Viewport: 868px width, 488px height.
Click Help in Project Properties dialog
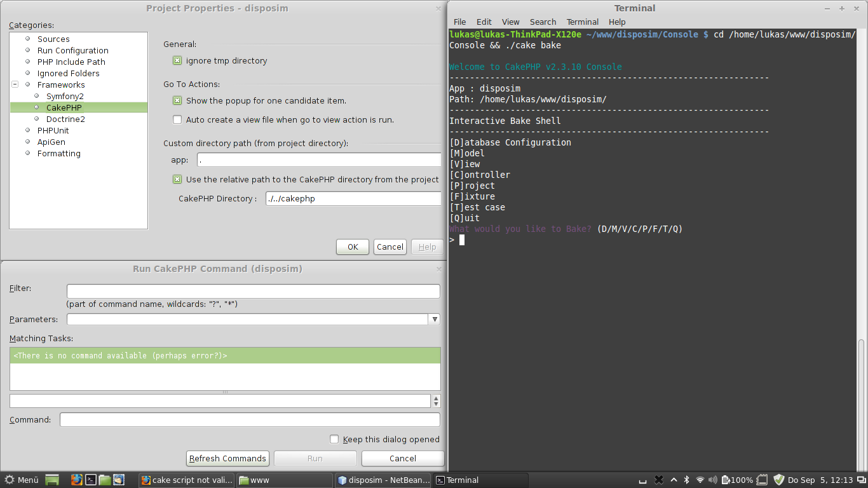coord(428,247)
